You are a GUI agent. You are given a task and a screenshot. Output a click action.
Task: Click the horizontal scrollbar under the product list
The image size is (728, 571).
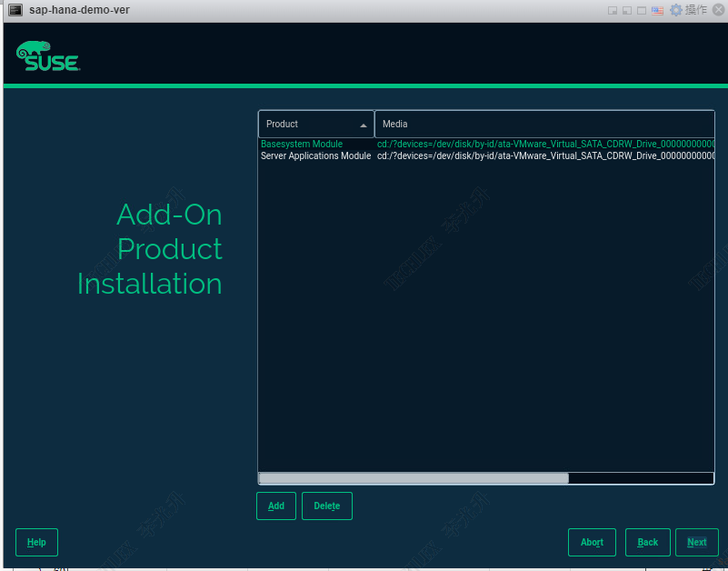(414, 478)
